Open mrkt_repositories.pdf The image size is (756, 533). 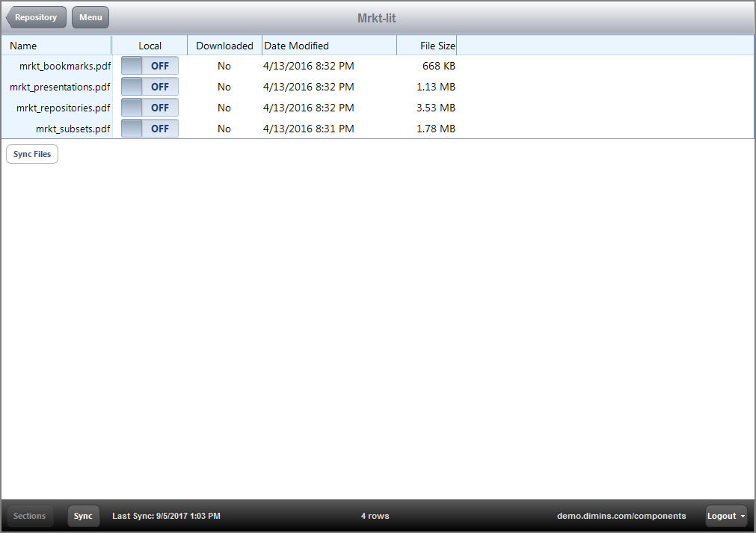pyautogui.click(x=62, y=108)
